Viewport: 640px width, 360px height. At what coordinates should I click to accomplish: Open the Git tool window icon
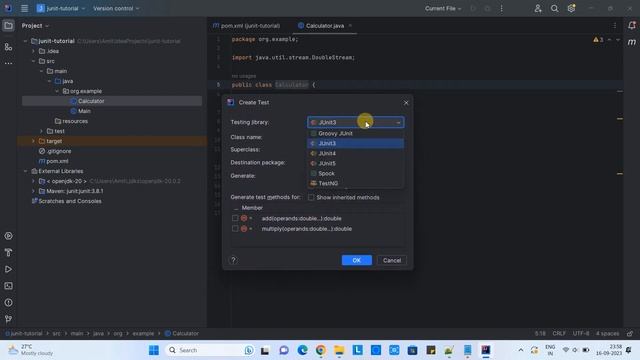pyautogui.click(x=8, y=319)
